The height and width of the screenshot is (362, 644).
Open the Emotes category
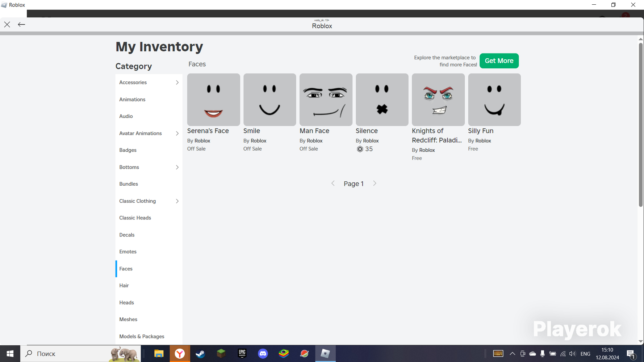(x=149, y=252)
